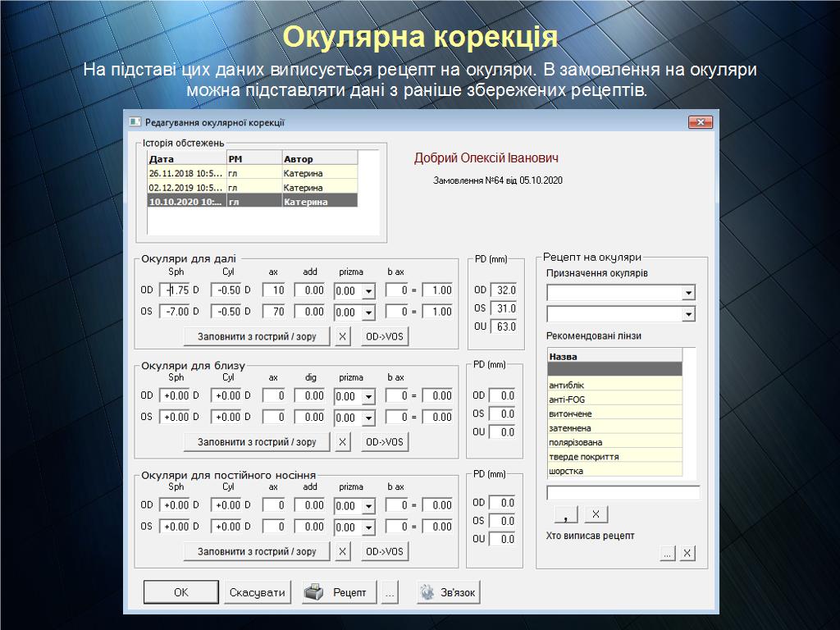840x630 pixels.
Task: Click the Зв'язок button with gear icon
Action: (x=448, y=592)
